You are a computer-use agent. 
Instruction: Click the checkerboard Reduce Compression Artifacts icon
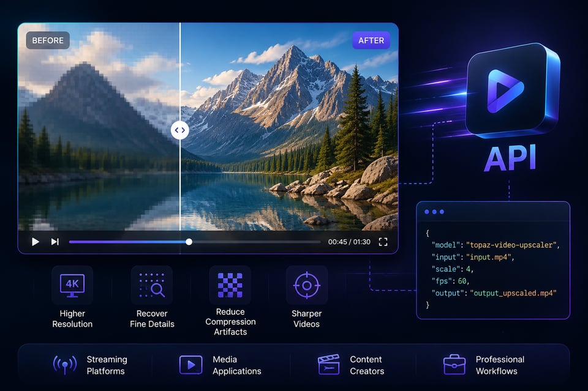point(230,285)
